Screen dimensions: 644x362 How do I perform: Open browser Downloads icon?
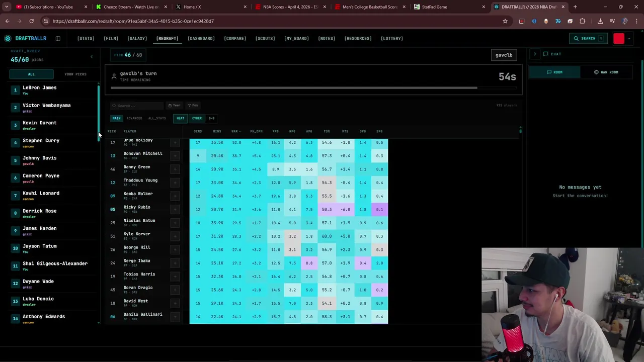click(600, 21)
